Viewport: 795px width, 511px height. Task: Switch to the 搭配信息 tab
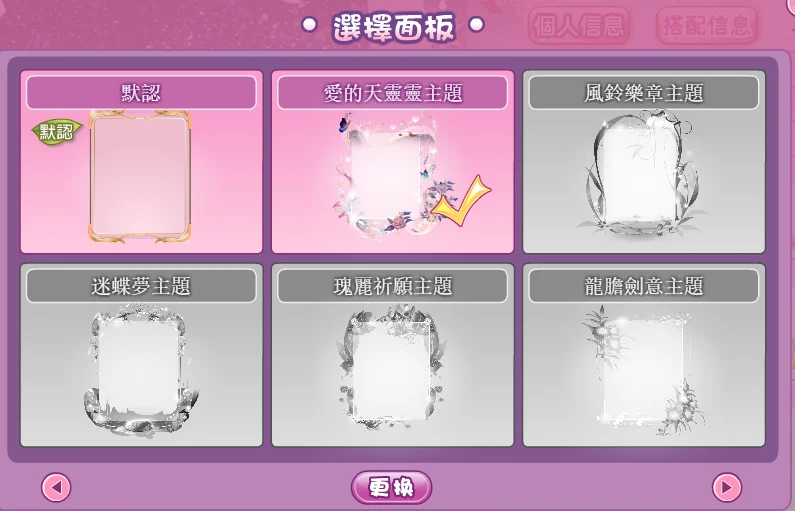(x=706, y=25)
